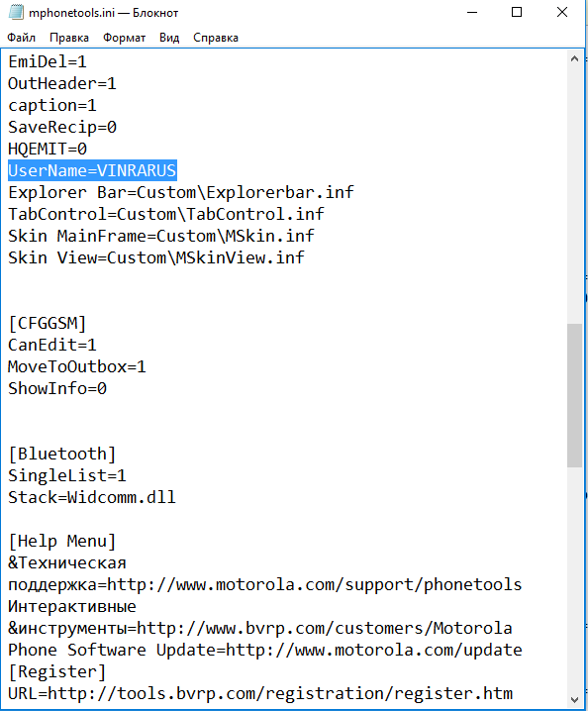
Task: Close the mphonetools.ini window
Action: (561, 12)
